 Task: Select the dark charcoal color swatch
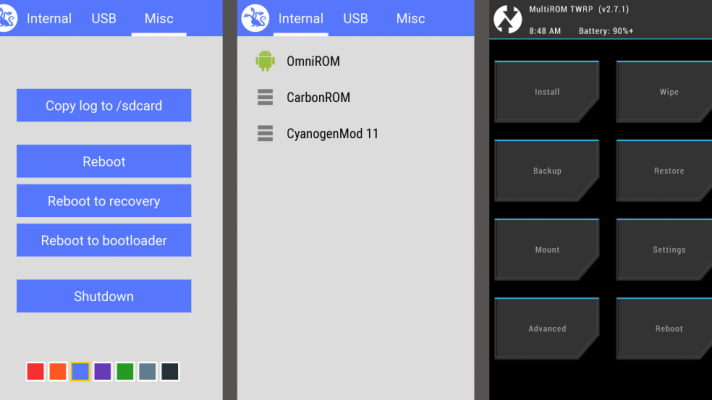[x=170, y=371]
